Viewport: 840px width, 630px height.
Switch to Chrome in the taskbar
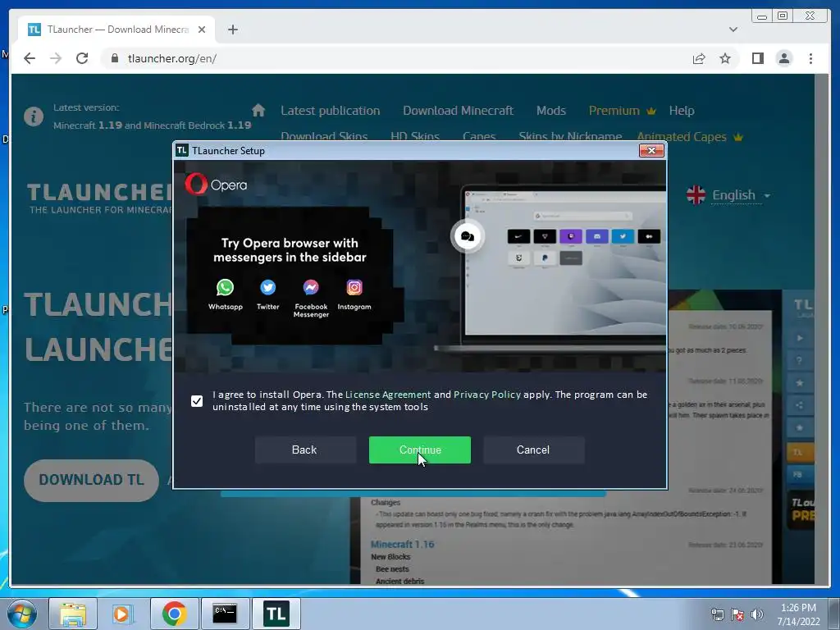(174, 614)
